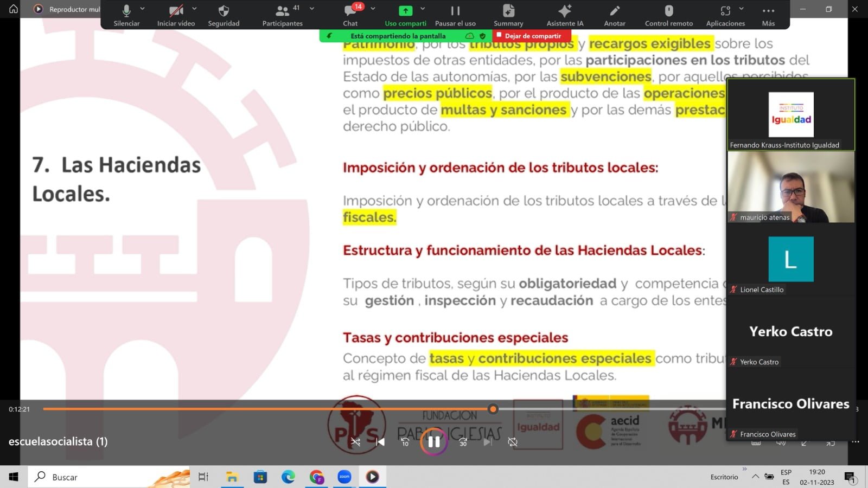868x488 pixels.
Task: Open Microsoft Edge from the taskbar
Action: click(288, 477)
